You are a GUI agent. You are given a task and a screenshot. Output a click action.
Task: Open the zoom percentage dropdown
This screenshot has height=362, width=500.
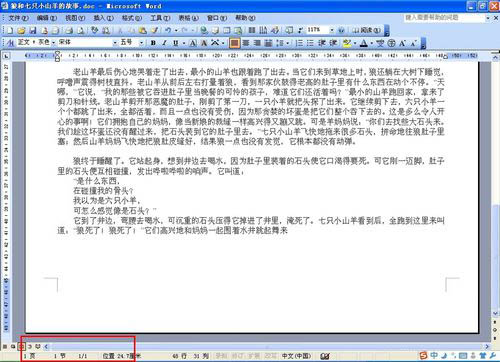(332, 30)
